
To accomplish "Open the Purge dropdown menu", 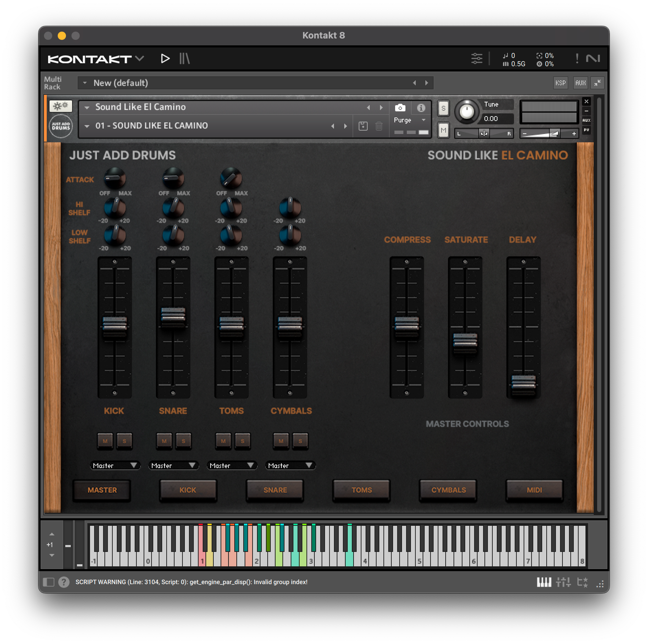I will (x=410, y=120).
